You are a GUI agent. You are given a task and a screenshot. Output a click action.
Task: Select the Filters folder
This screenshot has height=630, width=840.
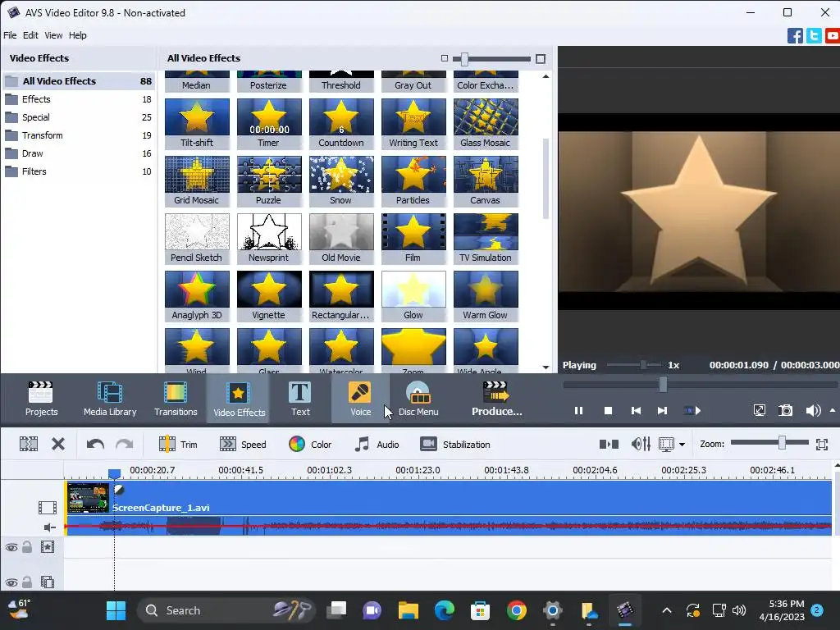tap(78, 171)
